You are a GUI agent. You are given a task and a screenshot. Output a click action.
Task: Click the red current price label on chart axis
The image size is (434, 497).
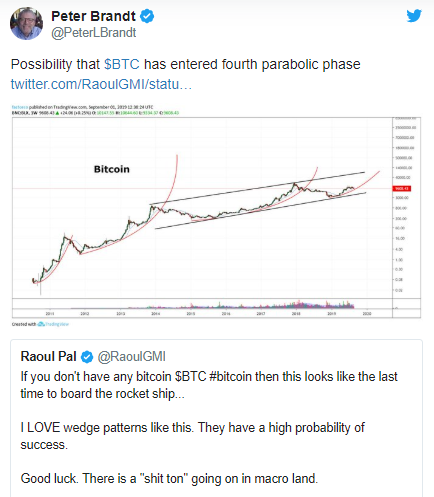402,189
